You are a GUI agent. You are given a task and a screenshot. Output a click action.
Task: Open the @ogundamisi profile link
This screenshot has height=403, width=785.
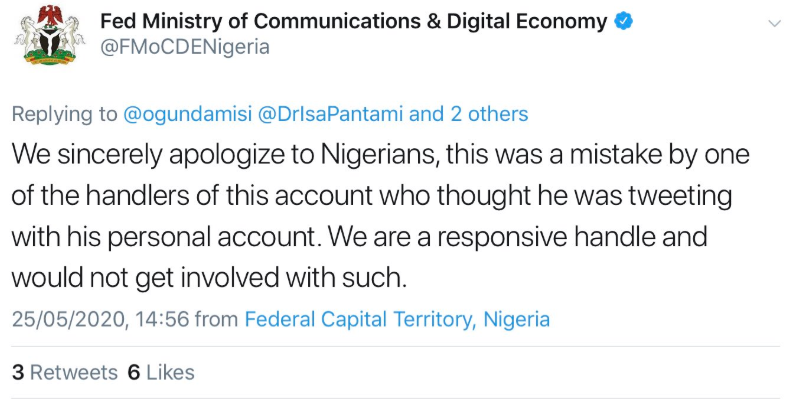point(187,114)
